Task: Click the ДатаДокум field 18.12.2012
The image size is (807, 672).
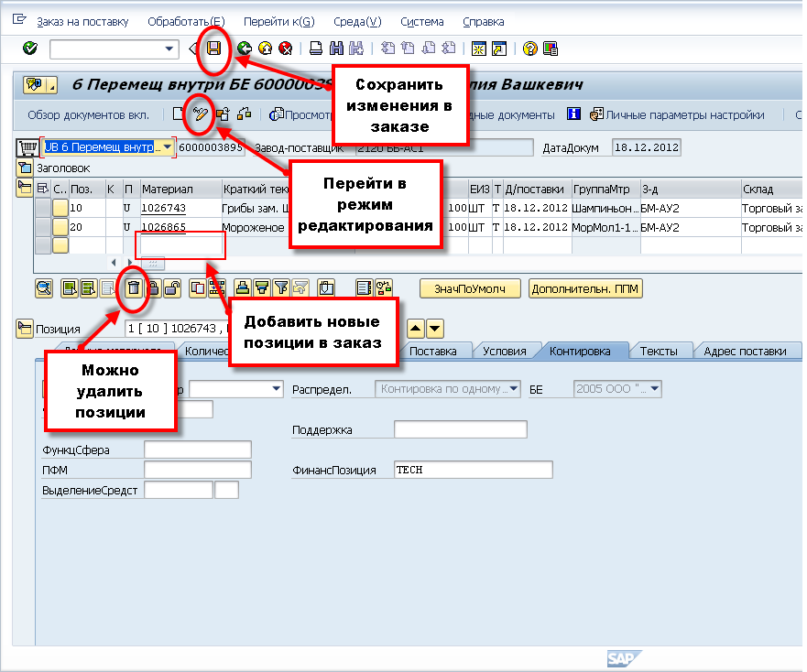Action: coord(647,147)
